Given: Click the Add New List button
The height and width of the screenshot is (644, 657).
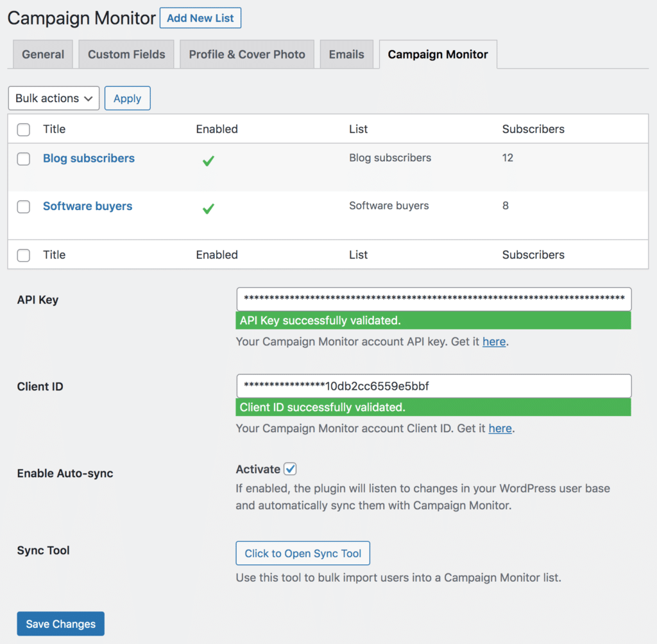Looking at the screenshot, I should coord(200,18).
